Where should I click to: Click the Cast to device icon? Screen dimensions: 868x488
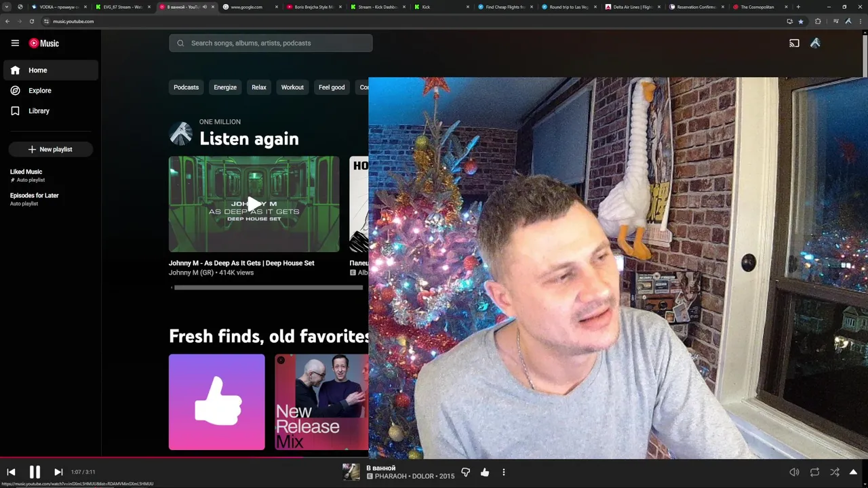(x=794, y=43)
